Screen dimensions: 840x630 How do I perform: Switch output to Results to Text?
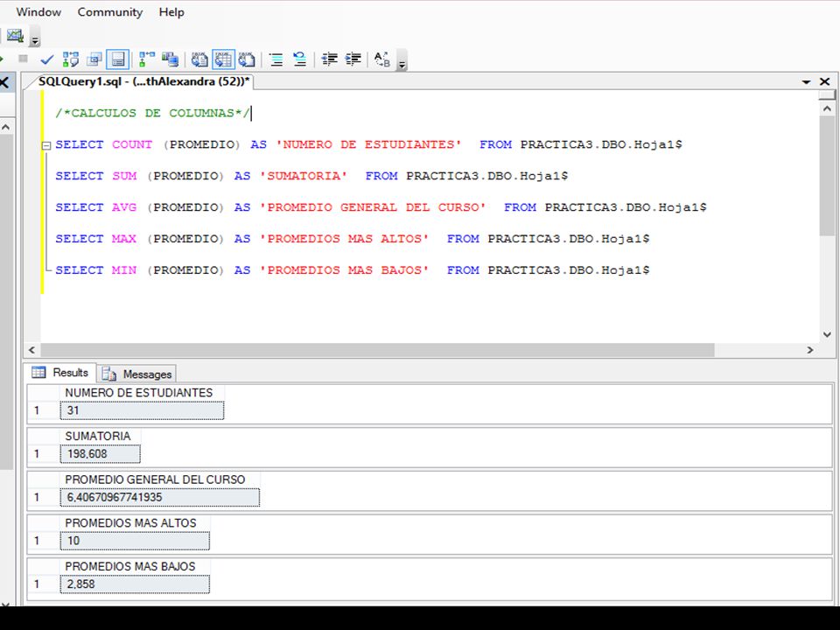tap(199, 59)
